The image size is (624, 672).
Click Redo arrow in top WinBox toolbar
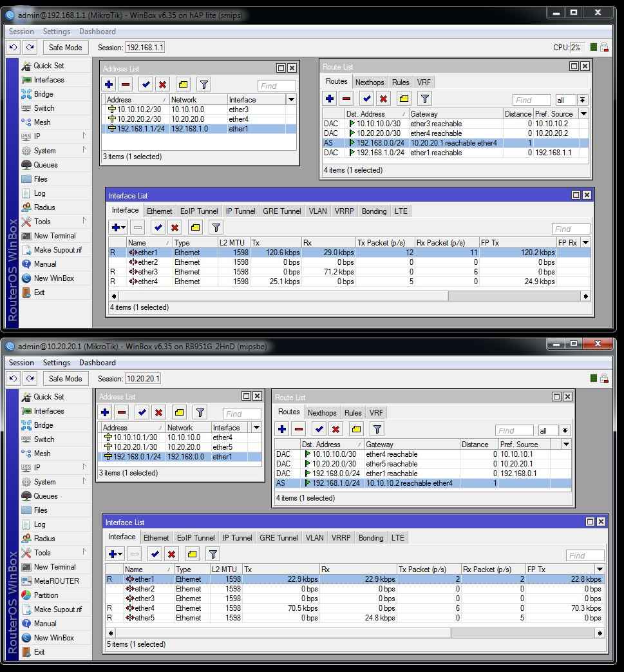[x=30, y=48]
